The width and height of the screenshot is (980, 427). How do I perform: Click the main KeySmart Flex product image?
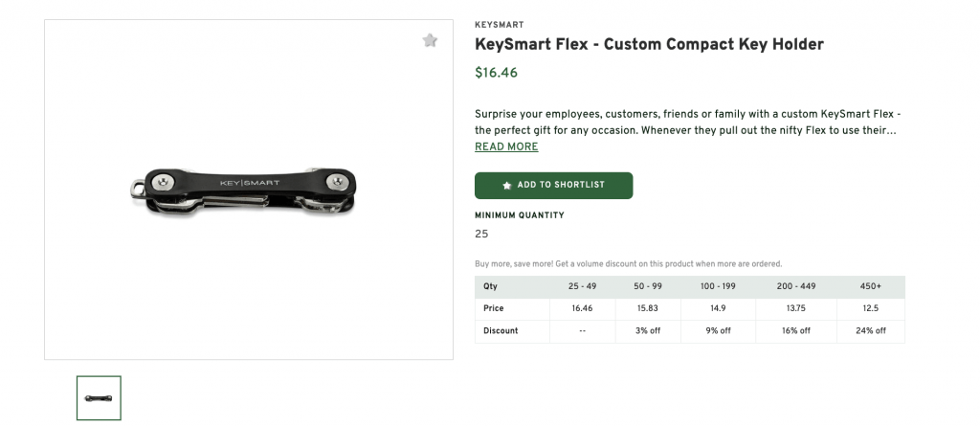(249, 190)
